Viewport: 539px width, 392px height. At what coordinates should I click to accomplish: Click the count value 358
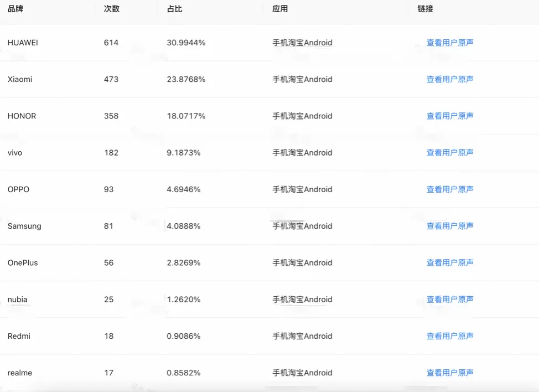click(111, 116)
